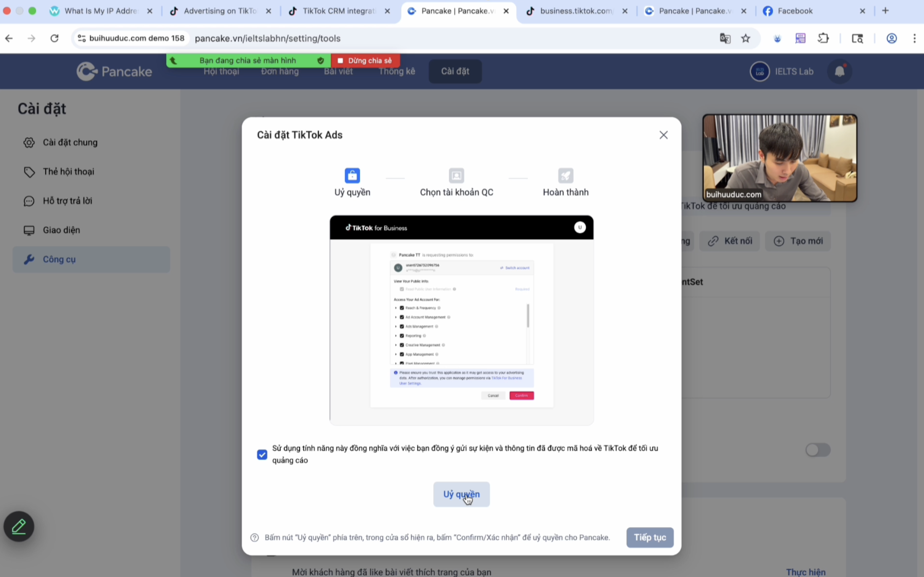The image size is (924, 577).
Task: Close the Cài đặt TikTok Ads dialog
Action: point(663,135)
